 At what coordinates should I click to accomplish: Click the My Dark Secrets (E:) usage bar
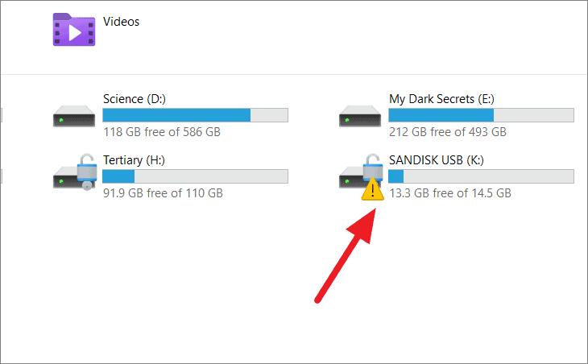481,115
